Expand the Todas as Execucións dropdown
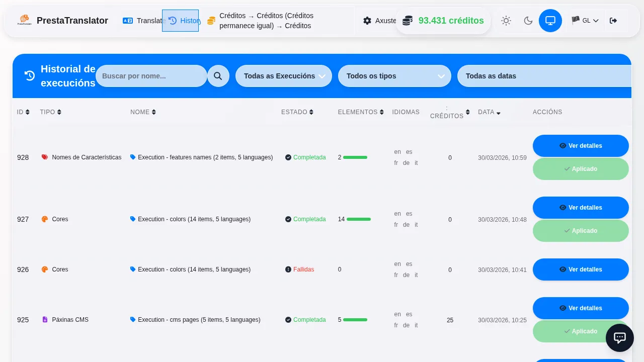The width and height of the screenshot is (644, 362). click(x=283, y=76)
